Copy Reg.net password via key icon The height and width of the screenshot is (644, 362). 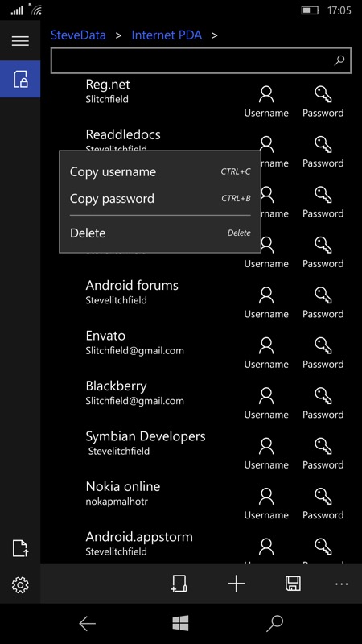point(323,101)
